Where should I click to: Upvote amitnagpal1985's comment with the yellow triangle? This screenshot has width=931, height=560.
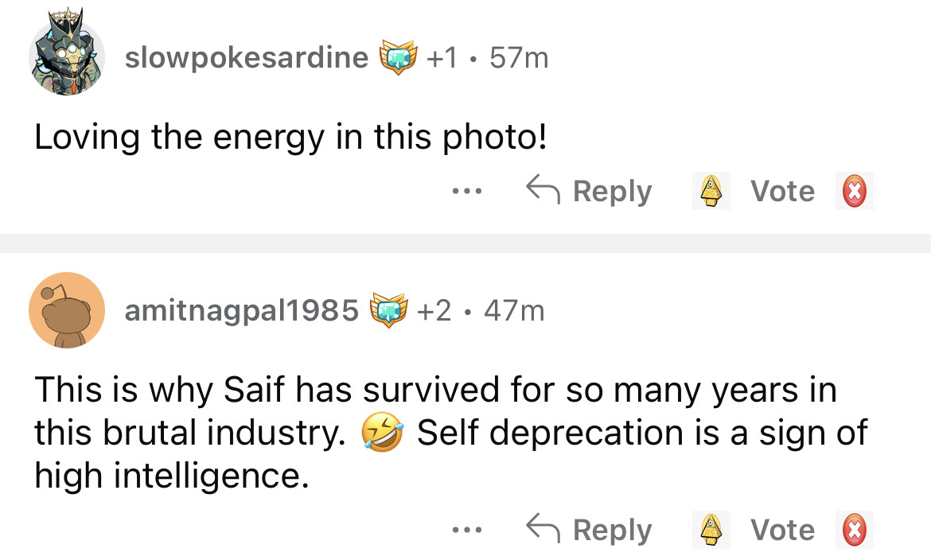pyautogui.click(x=710, y=530)
